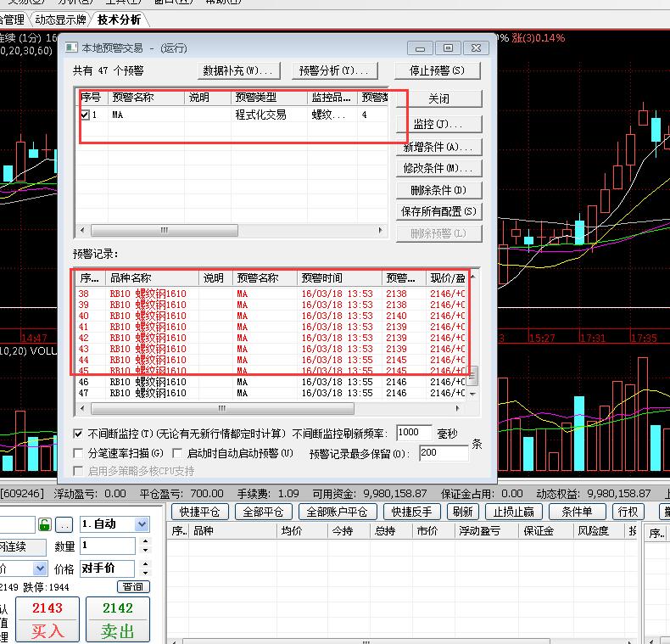Image resolution: width=670 pixels, height=644 pixels.
Task: Toggle 不间断监控 continuous monitoring checkbox
Action: (79, 434)
